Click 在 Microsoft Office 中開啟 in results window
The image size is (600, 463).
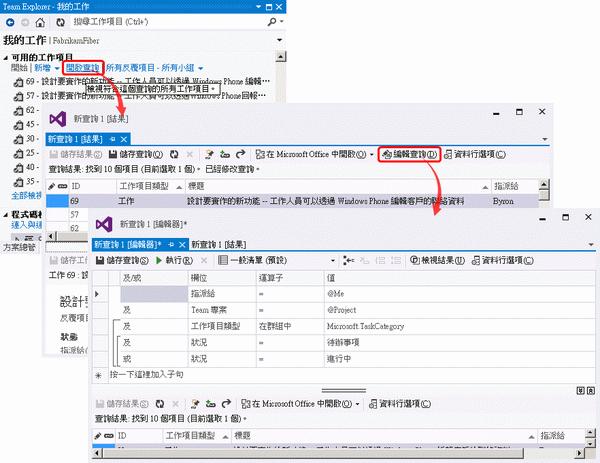(x=311, y=155)
